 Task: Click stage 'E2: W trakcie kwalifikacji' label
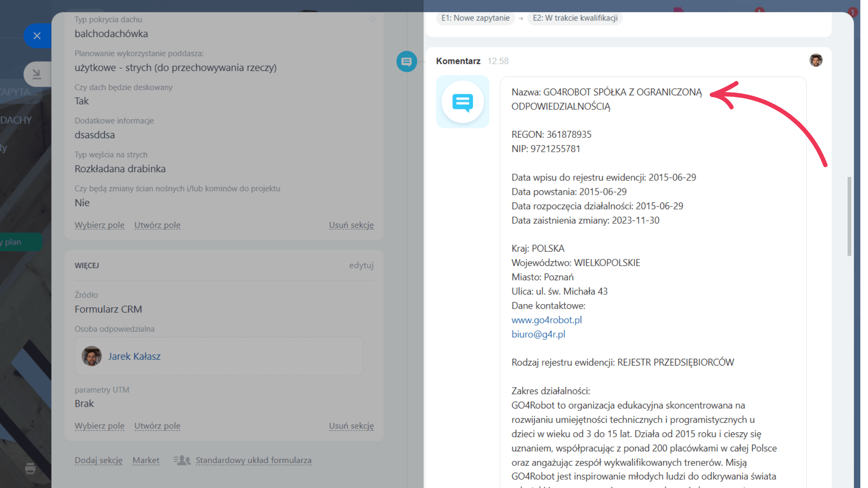point(575,18)
